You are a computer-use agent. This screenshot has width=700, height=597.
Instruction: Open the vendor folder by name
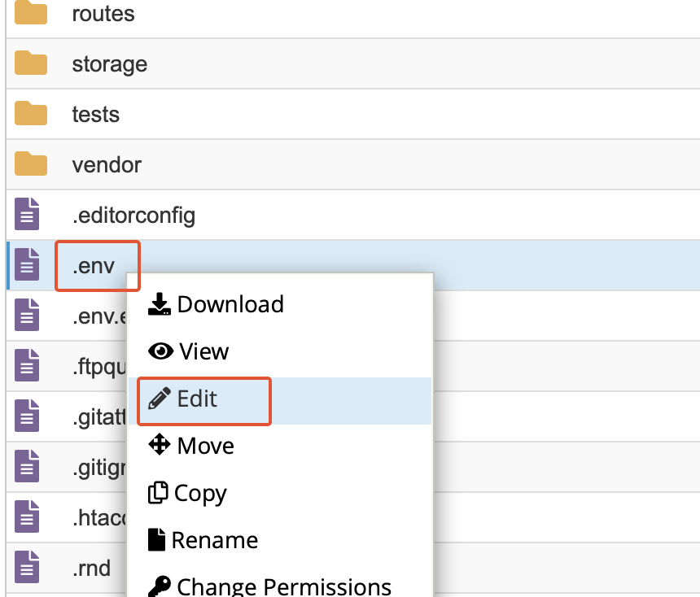(x=107, y=164)
